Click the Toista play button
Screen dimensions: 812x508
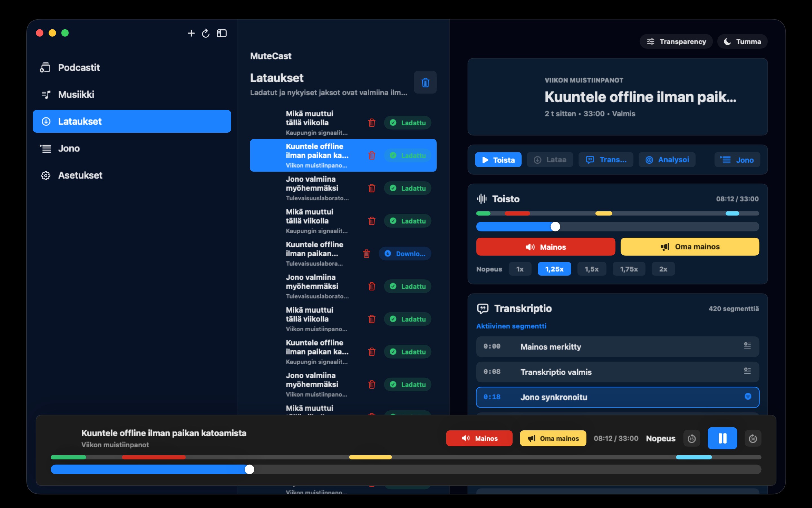pos(498,159)
